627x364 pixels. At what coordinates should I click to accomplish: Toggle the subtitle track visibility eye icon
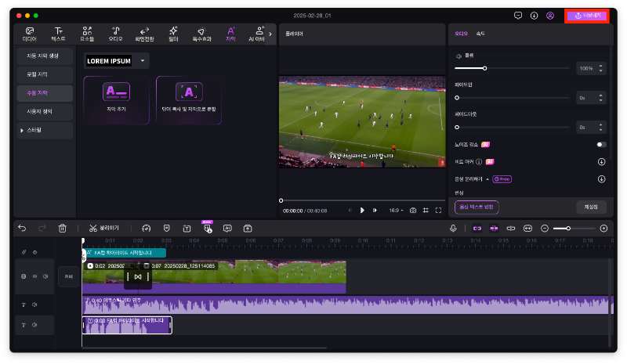click(34, 252)
